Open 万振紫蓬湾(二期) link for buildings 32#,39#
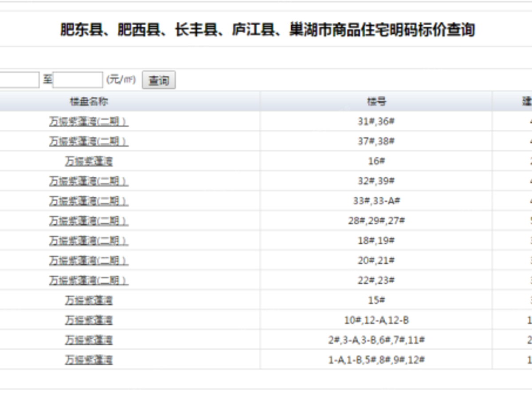 [89, 181]
